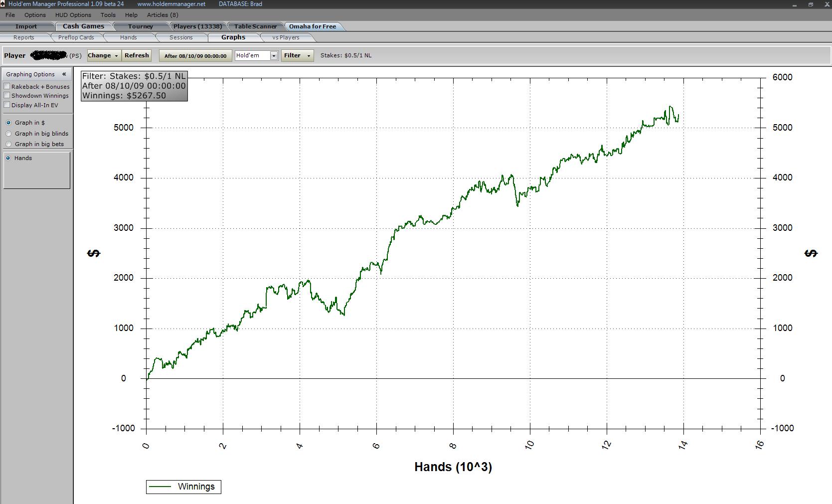Switch to the Players (13338) tab
Viewport: 832px width, 504px height.
pyautogui.click(x=197, y=26)
